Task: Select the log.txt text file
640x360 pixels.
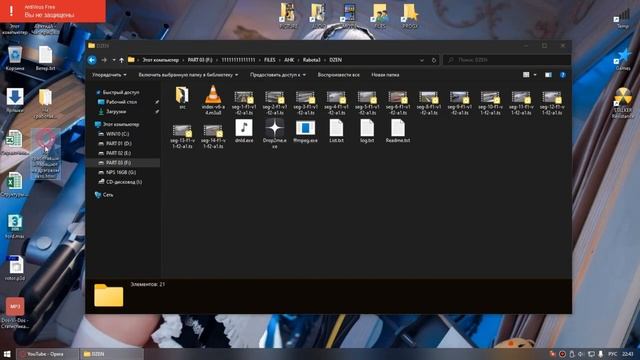Action: [x=367, y=128]
